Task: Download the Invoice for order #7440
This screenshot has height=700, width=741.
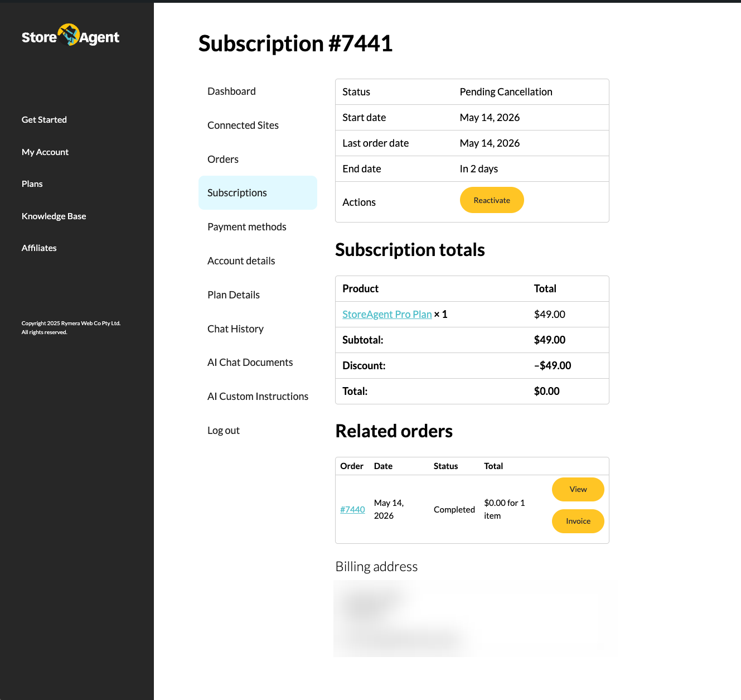Action: 578,521
